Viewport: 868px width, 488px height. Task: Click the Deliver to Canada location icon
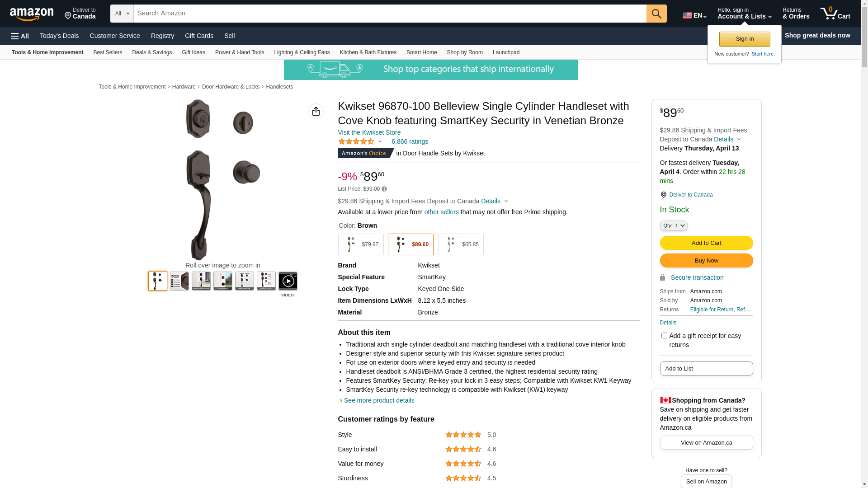(663, 195)
